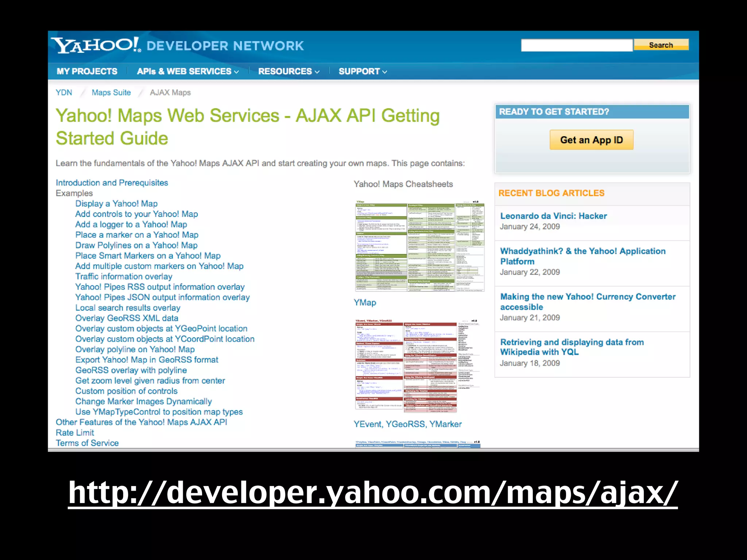Focus the search input field
Image resolution: width=747 pixels, height=560 pixels.
[576, 45]
